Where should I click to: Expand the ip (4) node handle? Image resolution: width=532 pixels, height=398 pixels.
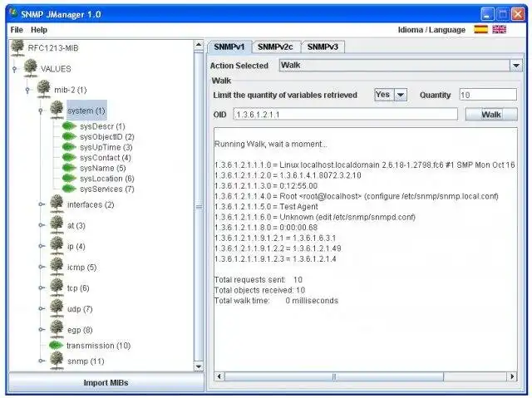tap(41, 246)
